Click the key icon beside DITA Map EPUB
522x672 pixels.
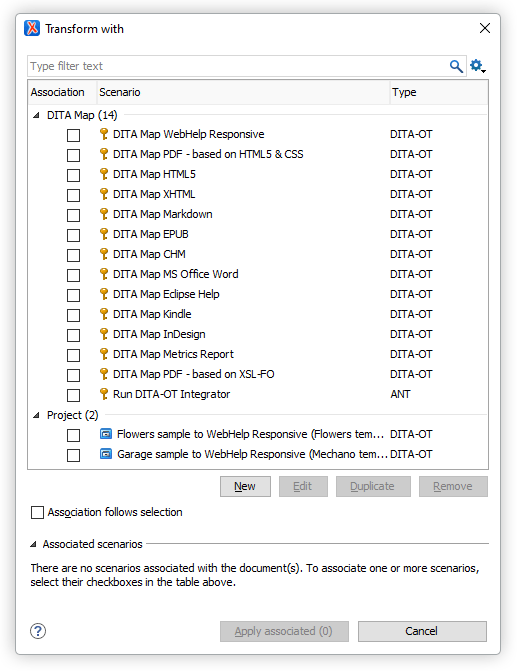(104, 234)
